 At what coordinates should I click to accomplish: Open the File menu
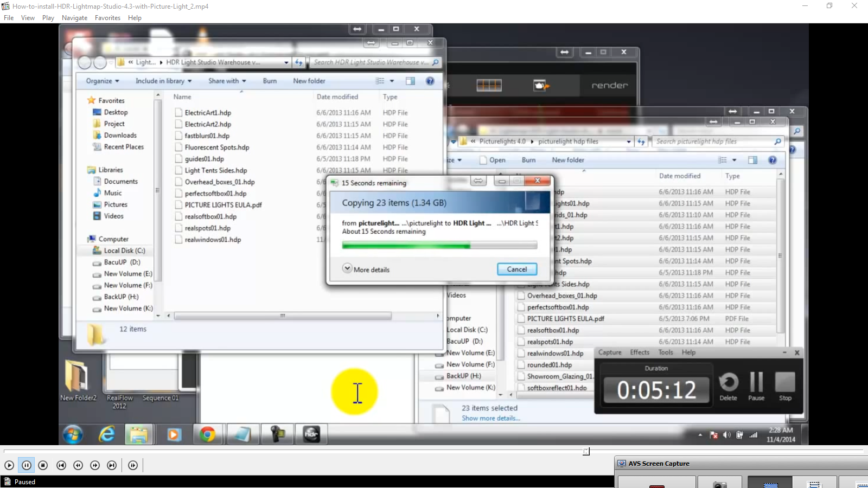click(x=9, y=18)
